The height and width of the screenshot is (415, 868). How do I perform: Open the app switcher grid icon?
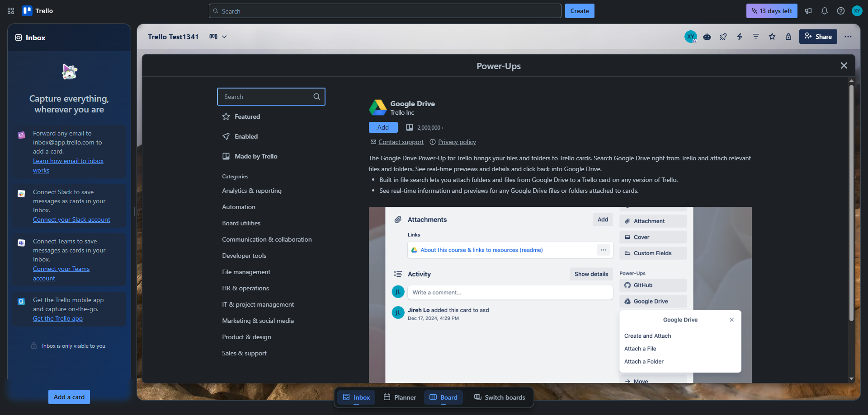11,11
